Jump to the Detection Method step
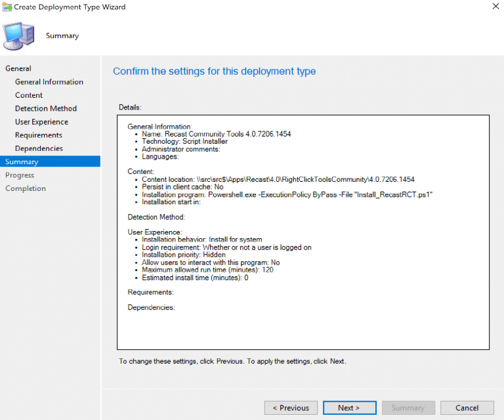This screenshot has height=420, width=504. (46, 108)
